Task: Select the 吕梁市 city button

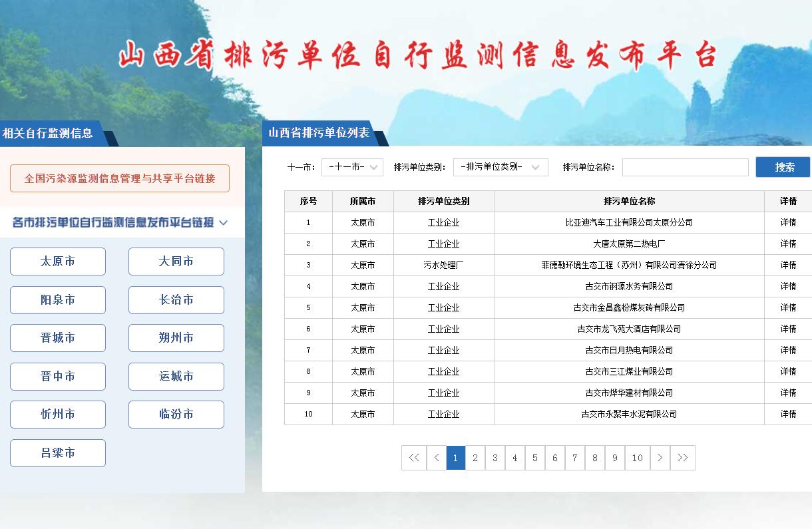Action: click(58, 453)
